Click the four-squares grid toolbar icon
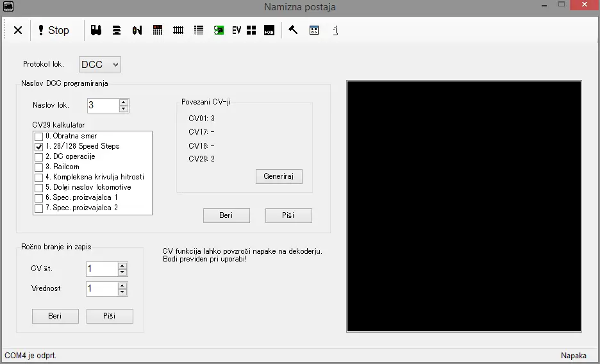600x364 pixels. click(x=251, y=30)
